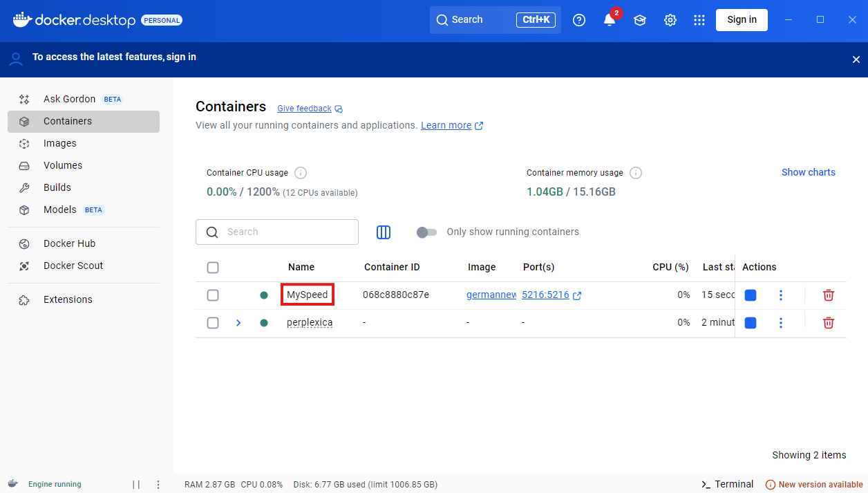Screen dimensions: 868x493
Task: Delete the MySpeed container with trash icon
Action: [829, 295]
